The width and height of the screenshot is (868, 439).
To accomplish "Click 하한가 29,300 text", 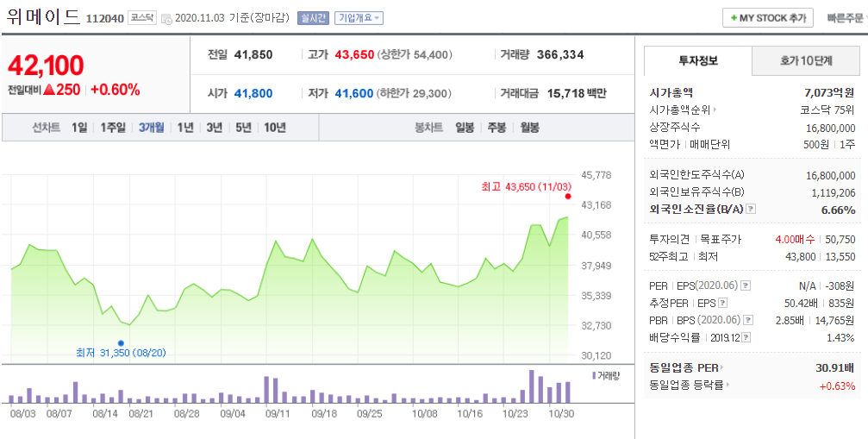I will [x=415, y=93].
